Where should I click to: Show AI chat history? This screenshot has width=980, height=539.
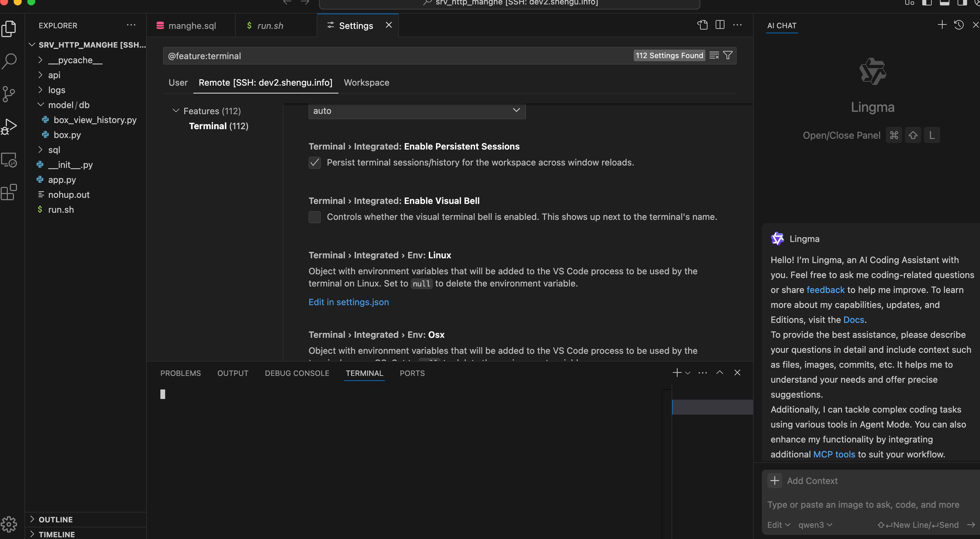click(x=959, y=25)
